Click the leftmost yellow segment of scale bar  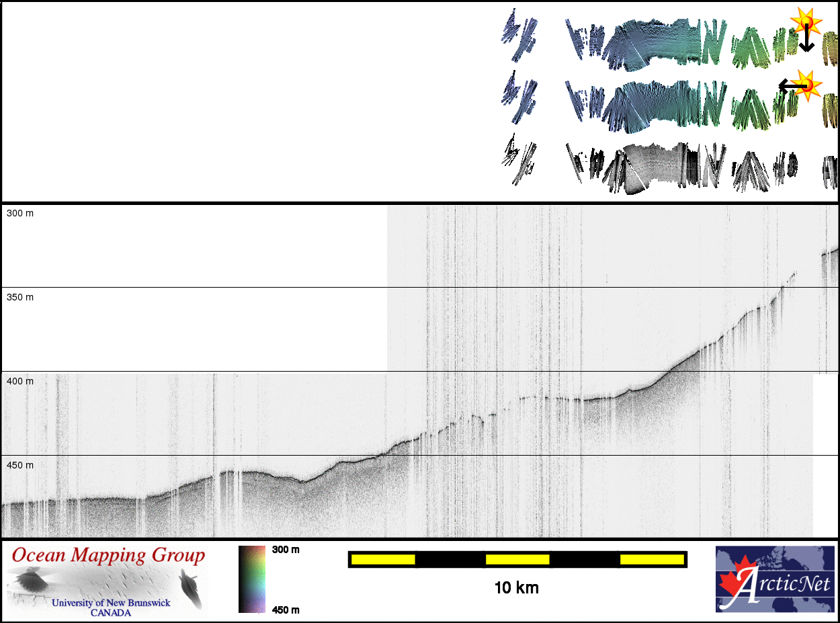pos(383,559)
